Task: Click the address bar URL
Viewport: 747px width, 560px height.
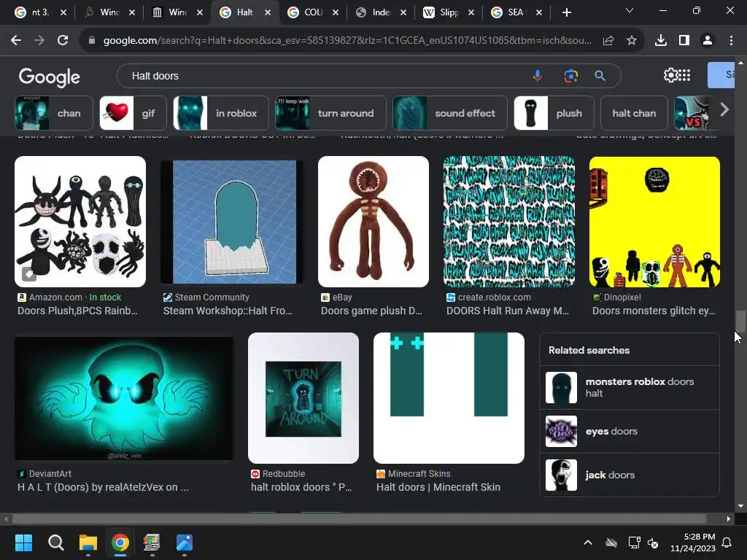Action: tap(347, 41)
